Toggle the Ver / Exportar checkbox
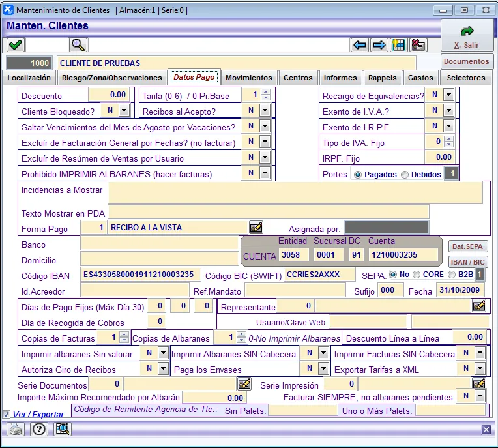The height and width of the screenshot is (448, 498). pos(7,414)
